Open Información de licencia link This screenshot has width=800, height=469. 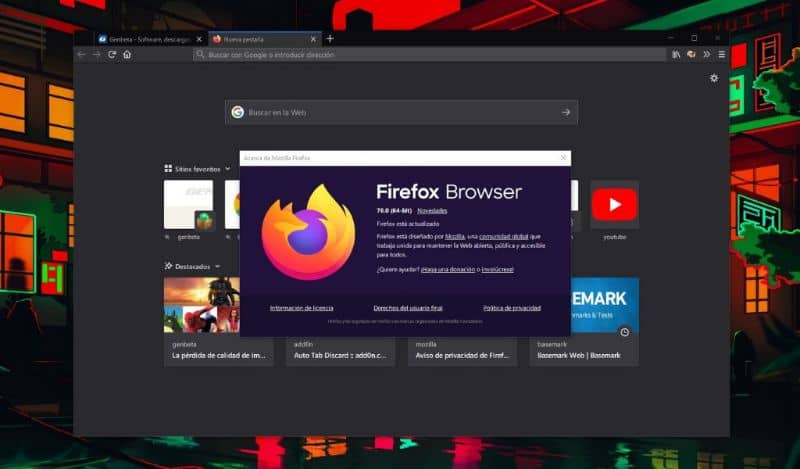(x=301, y=308)
